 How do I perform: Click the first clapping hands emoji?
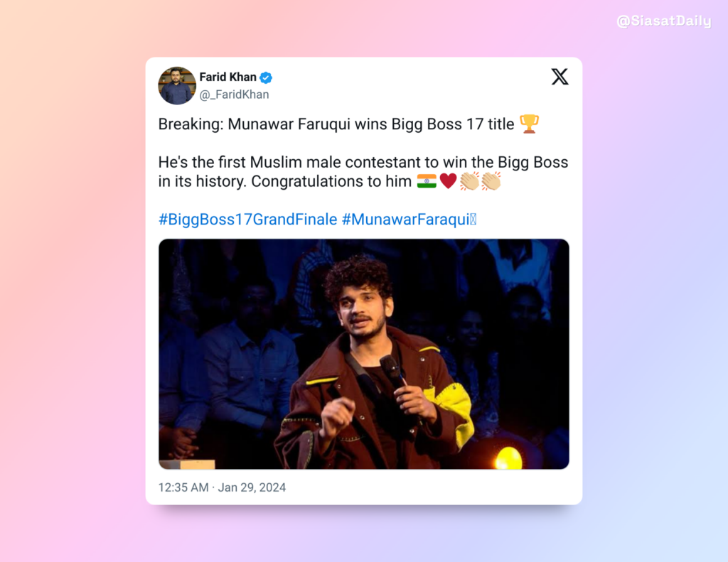[469, 181]
